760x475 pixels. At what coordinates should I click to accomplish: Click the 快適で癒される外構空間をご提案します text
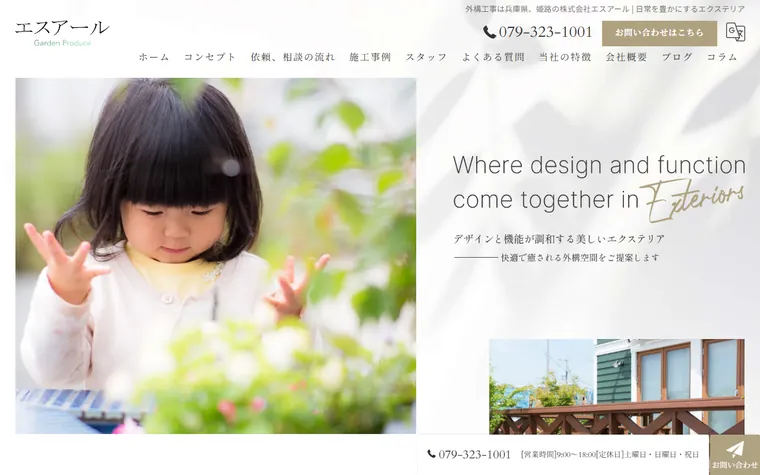coord(580,258)
